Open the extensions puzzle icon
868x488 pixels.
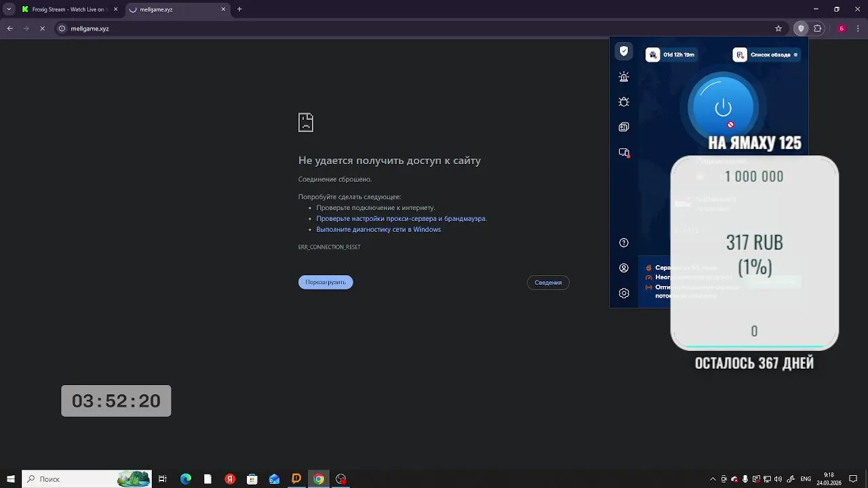click(818, 28)
